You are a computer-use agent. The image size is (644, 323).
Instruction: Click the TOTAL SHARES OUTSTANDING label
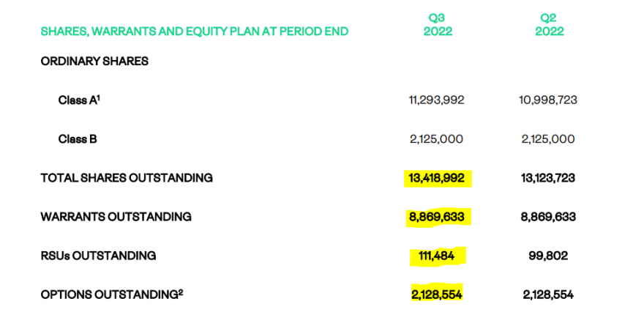pyautogui.click(x=127, y=177)
